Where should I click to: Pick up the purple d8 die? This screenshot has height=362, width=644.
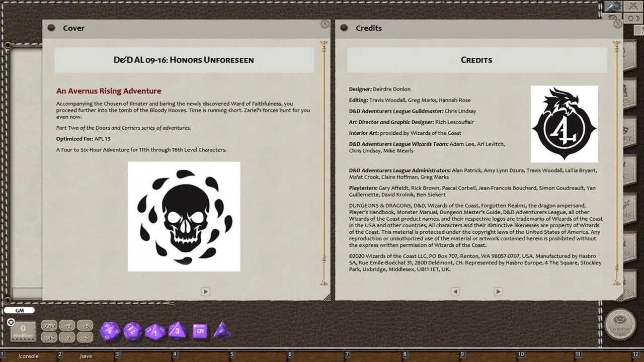[177, 331]
